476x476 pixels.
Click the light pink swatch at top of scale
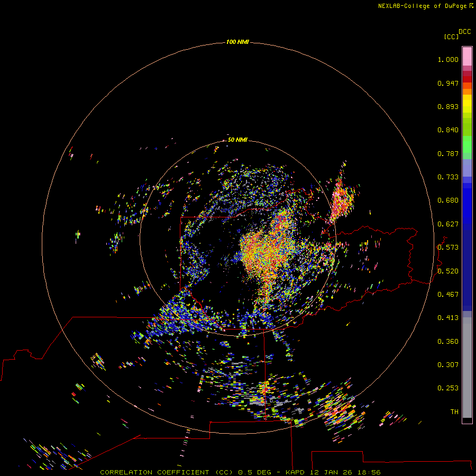click(x=467, y=57)
